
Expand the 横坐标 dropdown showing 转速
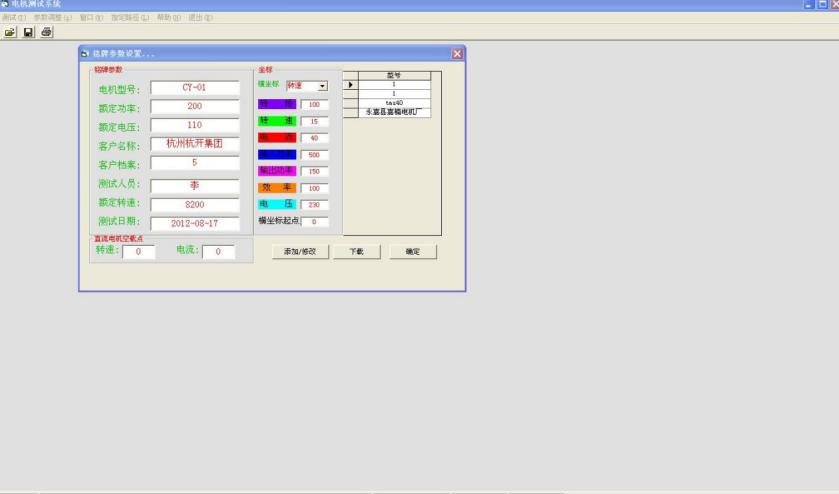323,86
